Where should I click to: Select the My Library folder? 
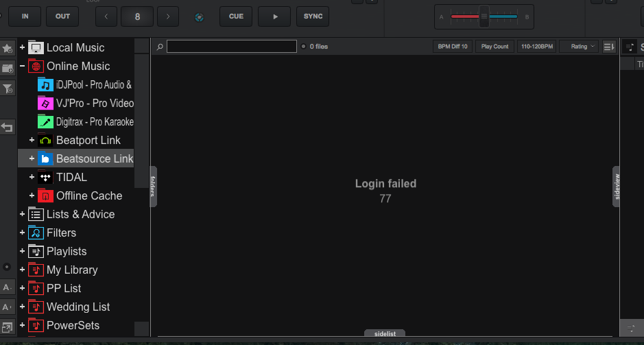[x=72, y=270]
